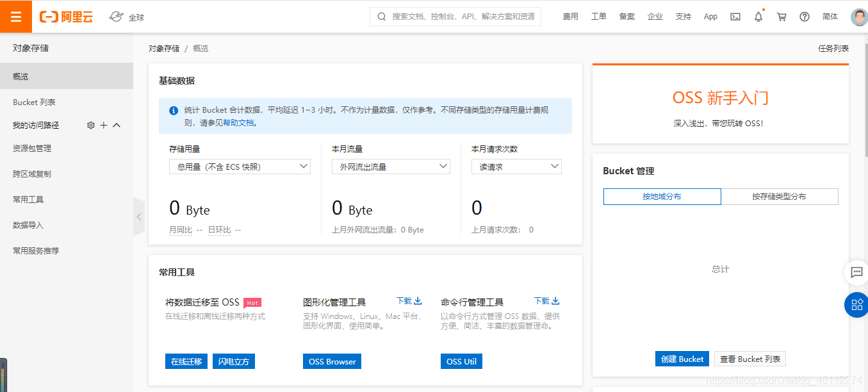
Task: Download the 图形化管理工具
Action: [409, 301]
